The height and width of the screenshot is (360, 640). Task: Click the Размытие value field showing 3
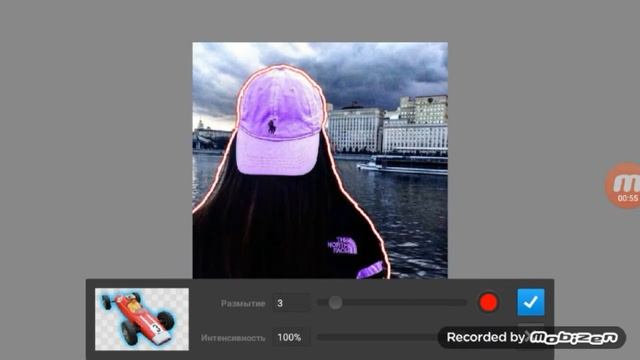click(291, 303)
